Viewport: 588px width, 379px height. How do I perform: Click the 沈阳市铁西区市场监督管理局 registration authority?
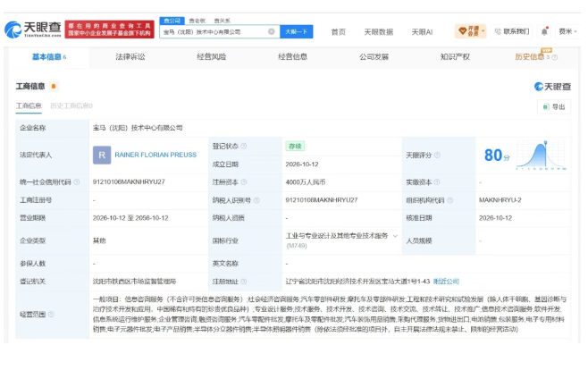[x=134, y=282]
